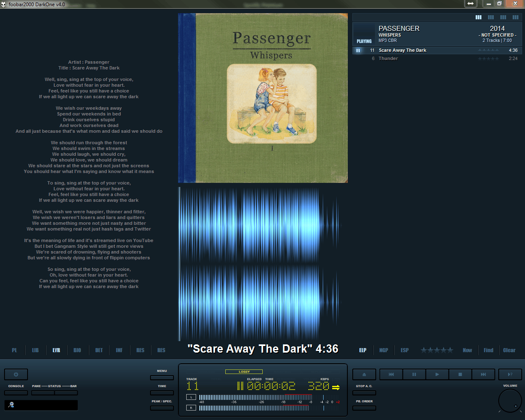Pause playback in transport bar

click(x=414, y=374)
